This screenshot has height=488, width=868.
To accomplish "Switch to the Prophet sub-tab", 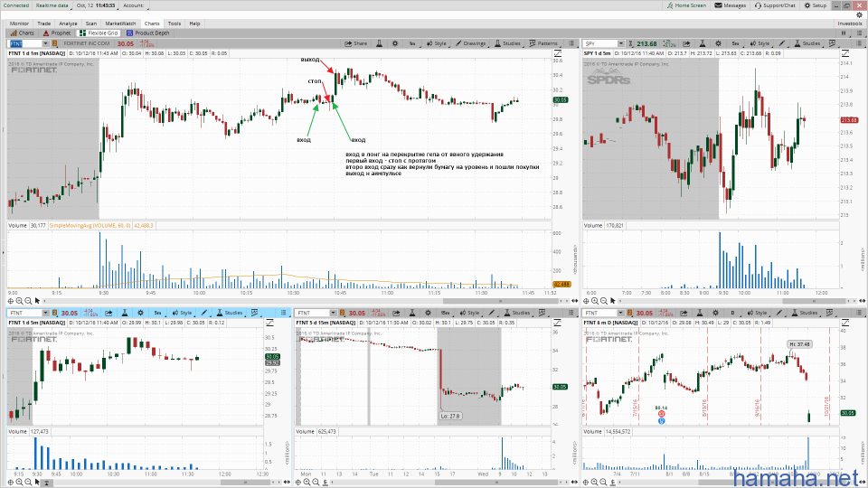I will click(x=57, y=33).
